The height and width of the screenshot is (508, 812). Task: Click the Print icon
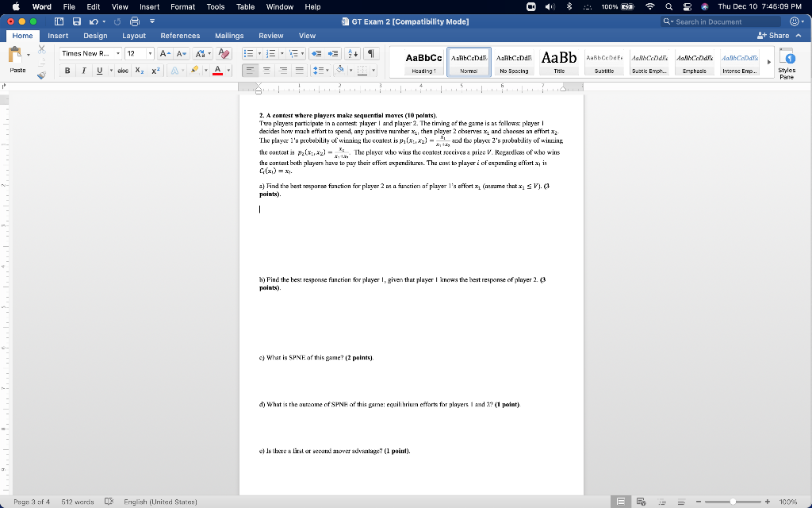135,21
